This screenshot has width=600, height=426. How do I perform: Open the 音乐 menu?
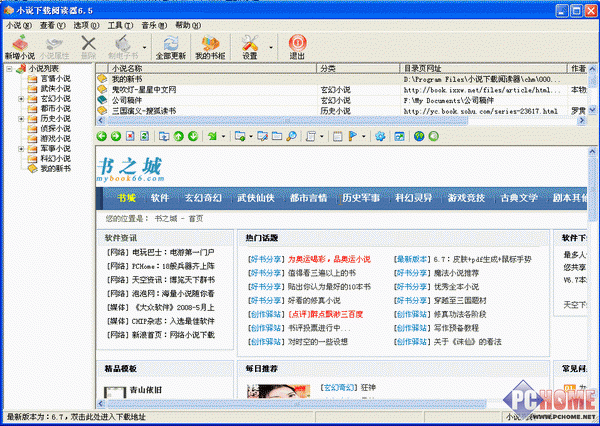click(x=154, y=25)
